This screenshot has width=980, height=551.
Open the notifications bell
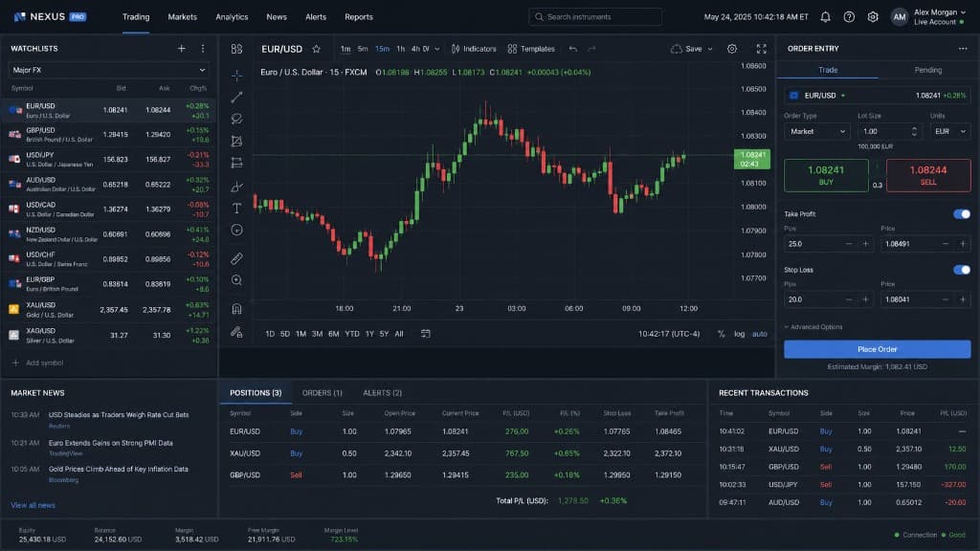pyautogui.click(x=825, y=17)
